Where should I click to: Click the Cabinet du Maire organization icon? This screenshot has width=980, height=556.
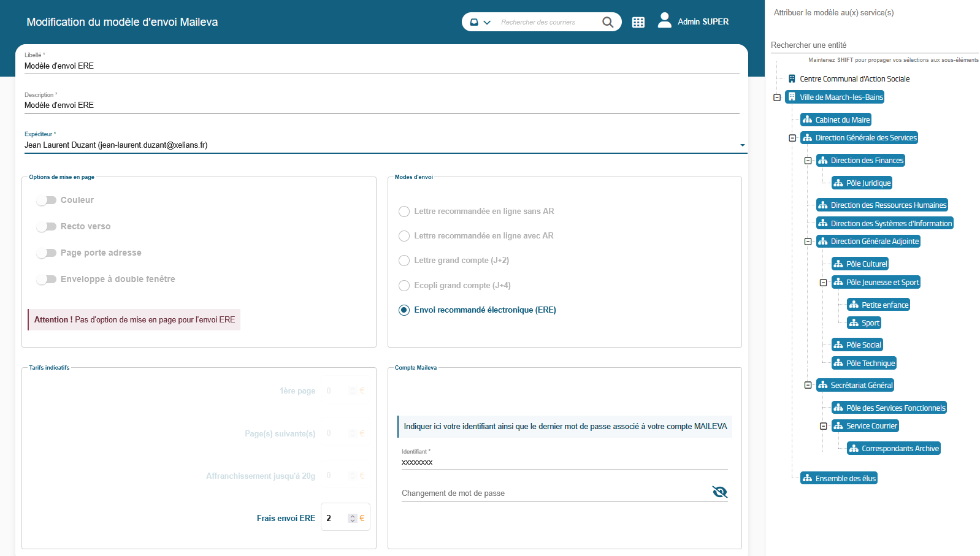coord(808,120)
